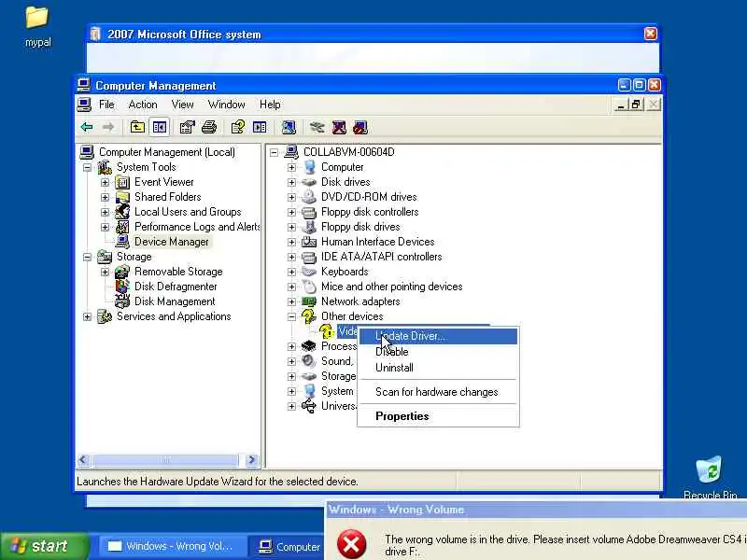Click the Keyboards device icon
Image resolution: width=747 pixels, height=560 pixels.
click(x=309, y=272)
